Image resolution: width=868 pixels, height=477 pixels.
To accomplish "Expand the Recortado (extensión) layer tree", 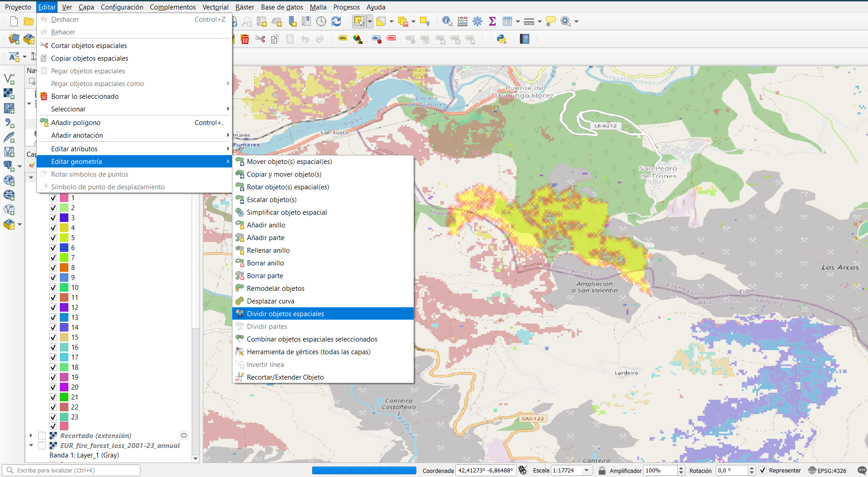I will point(31,435).
